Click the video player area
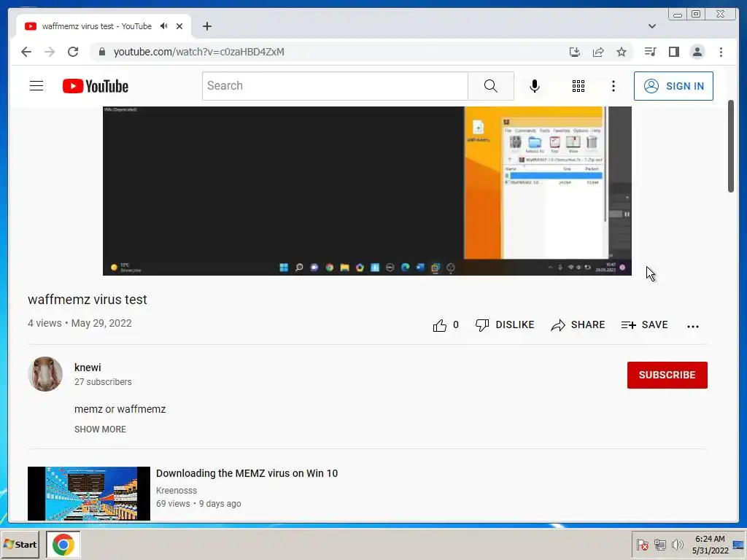747x560 pixels. click(x=367, y=191)
